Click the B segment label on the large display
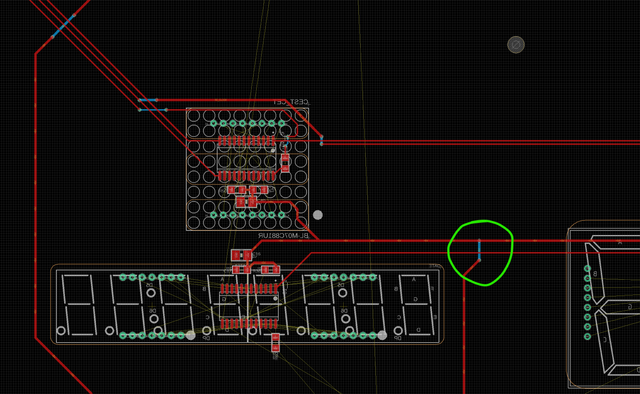The height and width of the screenshot is (394, 640). click(x=595, y=274)
